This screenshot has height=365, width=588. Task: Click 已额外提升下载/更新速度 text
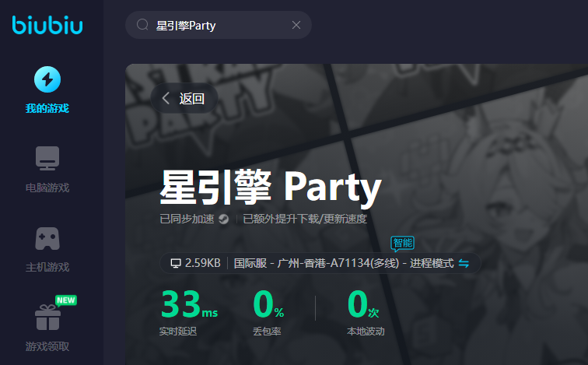(305, 219)
